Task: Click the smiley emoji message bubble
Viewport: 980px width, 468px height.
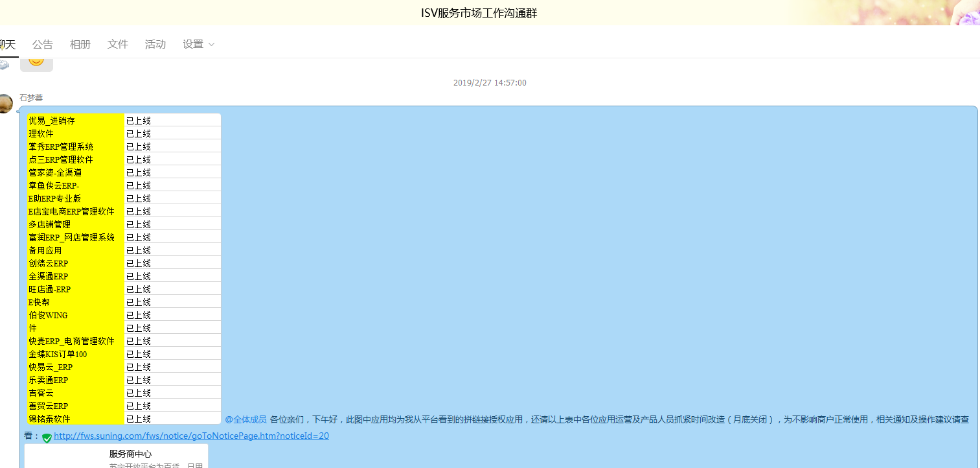Action: [36, 64]
